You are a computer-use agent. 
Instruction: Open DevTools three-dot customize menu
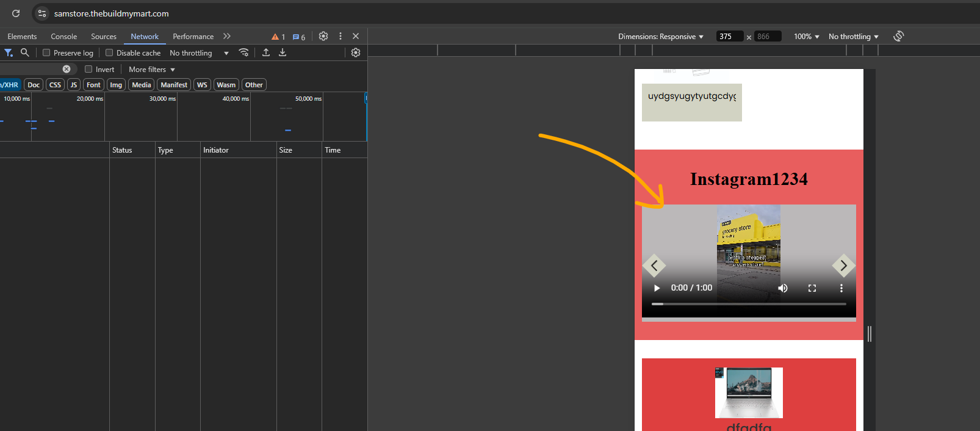pyautogui.click(x=340, y=37)
